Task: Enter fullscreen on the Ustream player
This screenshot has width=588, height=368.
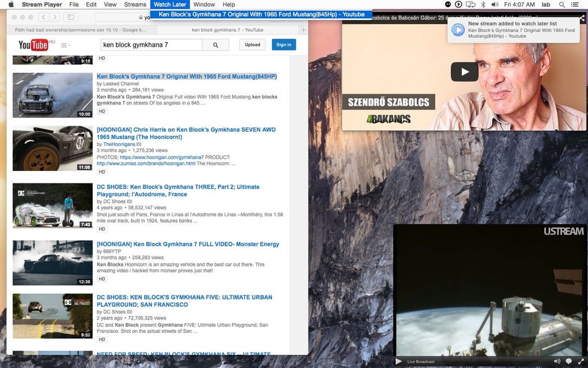Action: point(582,361)
